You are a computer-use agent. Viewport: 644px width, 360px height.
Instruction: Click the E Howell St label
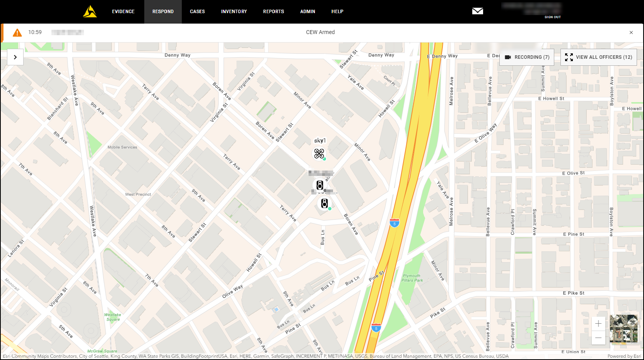551,99
